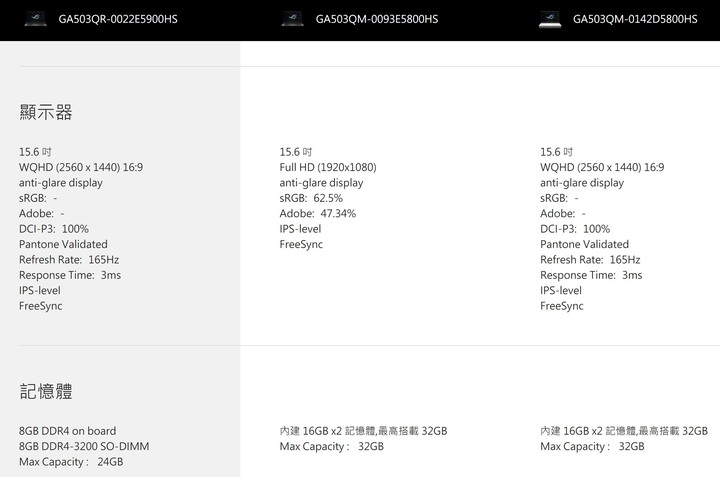
Task: Click the 8GB DDR4-3200 SO-DIMM text
Action: [x=84, y=446]
